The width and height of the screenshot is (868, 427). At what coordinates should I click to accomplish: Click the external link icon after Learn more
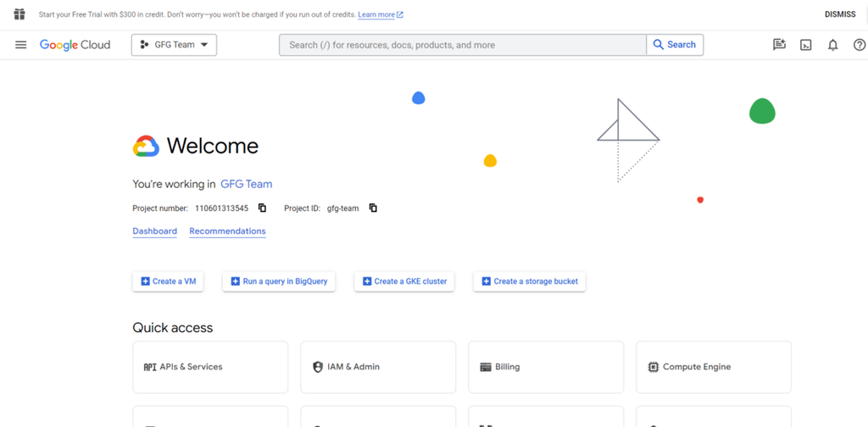pyautogui.click(x=400, y=15)
